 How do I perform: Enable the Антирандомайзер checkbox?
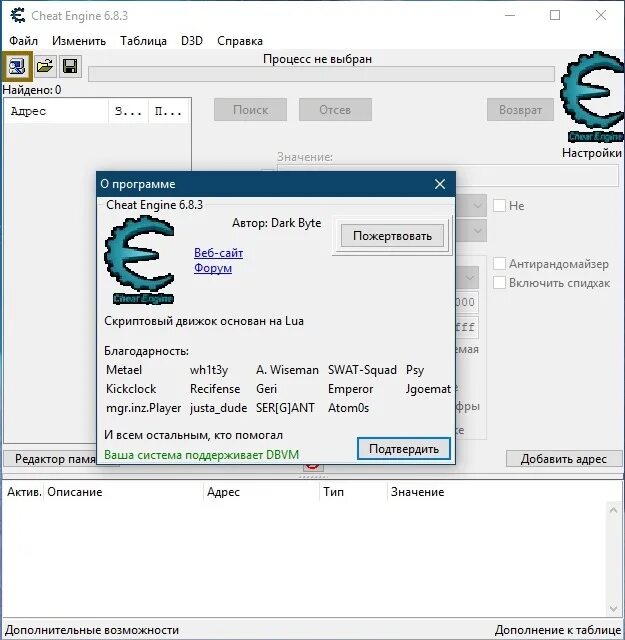tap(499, 264)
